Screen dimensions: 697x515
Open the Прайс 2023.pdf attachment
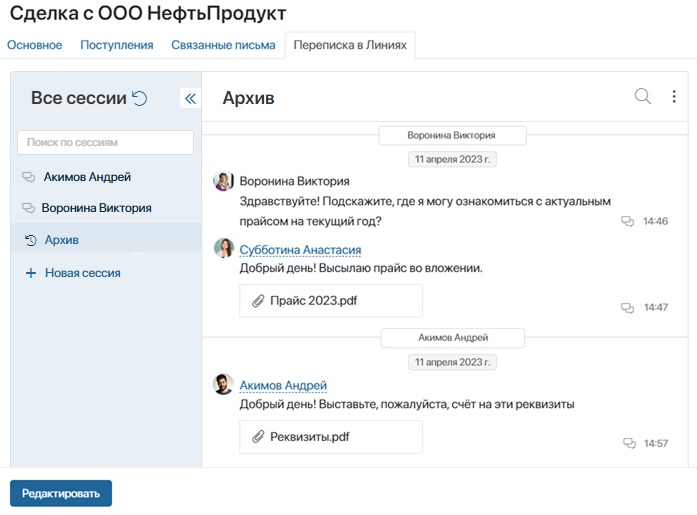tap(331, 301)
